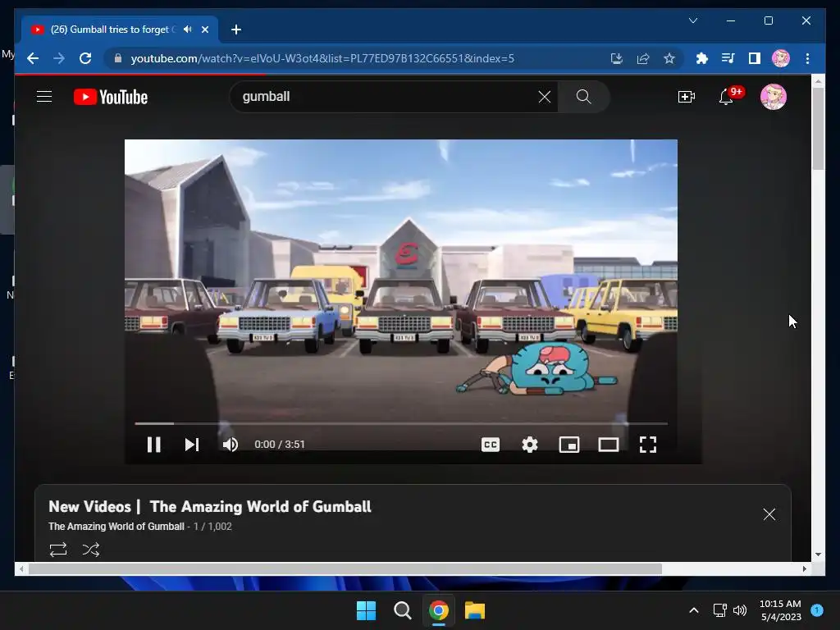840x630 pixels.
Task: Open video settings gear menu
Action: 530,445
